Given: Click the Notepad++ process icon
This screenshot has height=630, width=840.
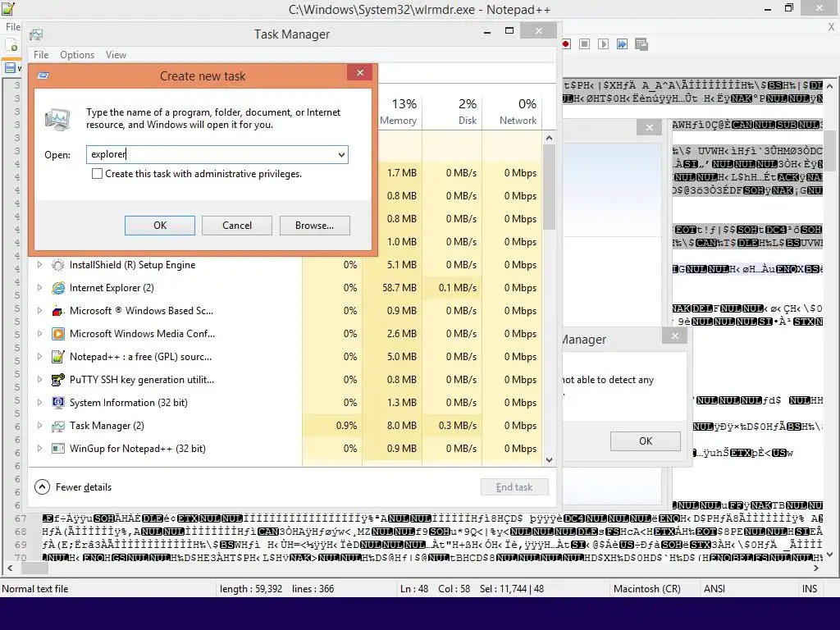Looking at the screenshot, I should point(58,357).
